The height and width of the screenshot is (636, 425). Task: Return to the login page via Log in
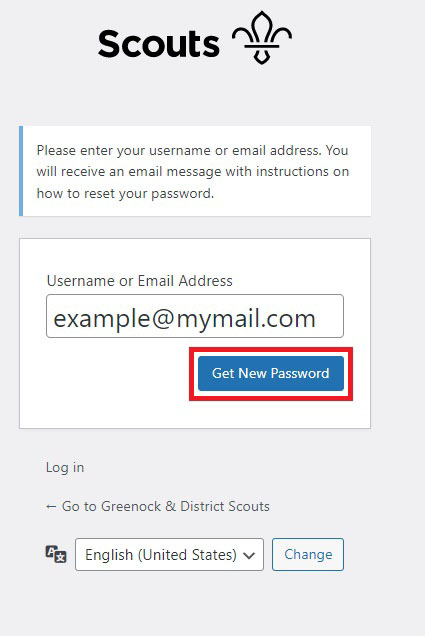pos(65,467)
